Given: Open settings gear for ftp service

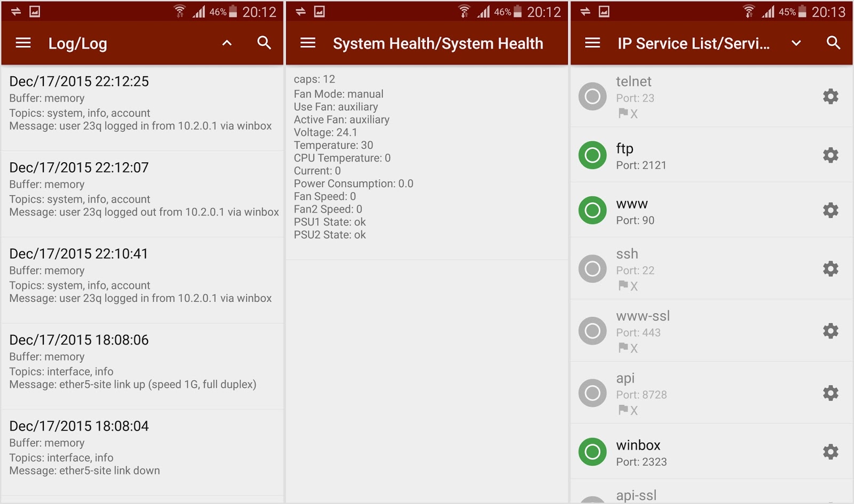Looking at the screenshot, I should [831, 155].
